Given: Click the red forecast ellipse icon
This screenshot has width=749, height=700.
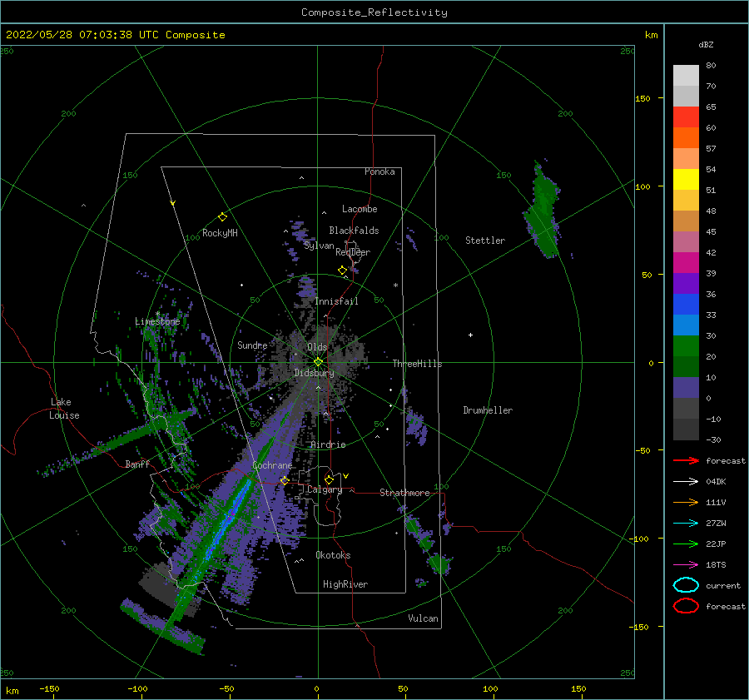Looking at the screenshot, I should coord(686,606).
